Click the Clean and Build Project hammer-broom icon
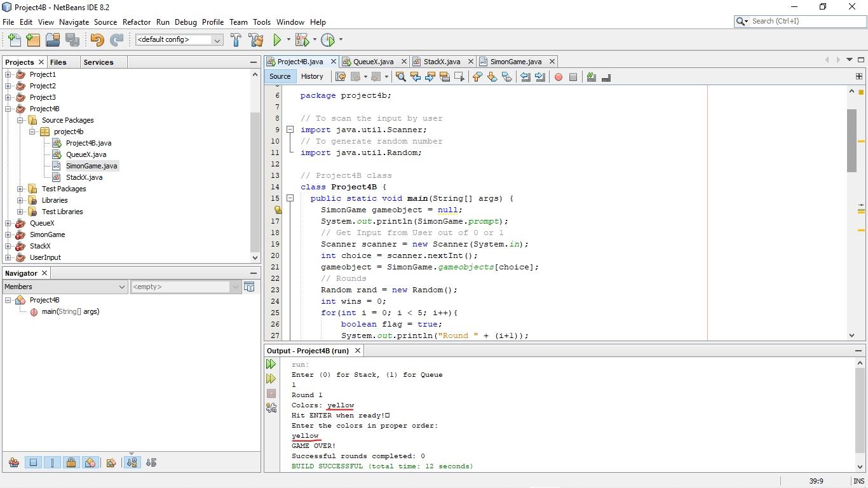Screen dimensions: 868x488 [256, 39]
